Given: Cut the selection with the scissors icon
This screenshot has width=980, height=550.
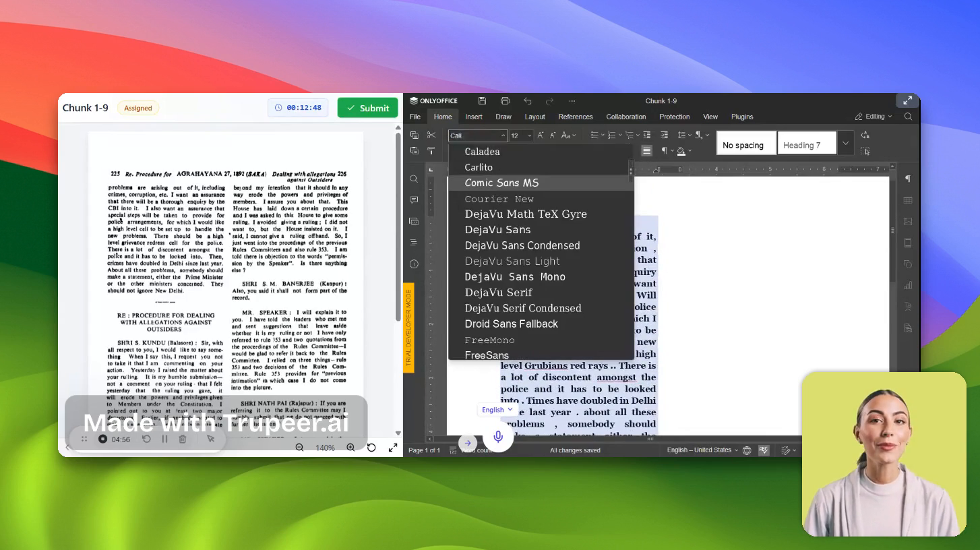Looking at the screenshot, I should coord(431,135).
